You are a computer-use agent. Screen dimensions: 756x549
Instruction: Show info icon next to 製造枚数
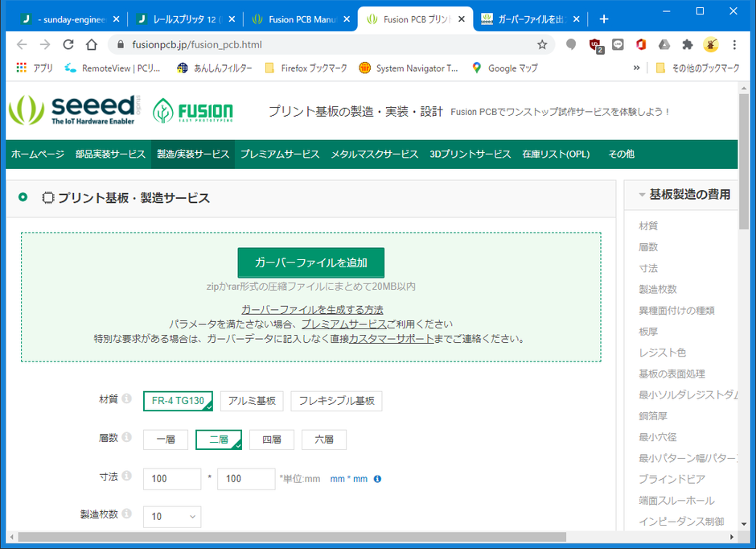point(127,514)
